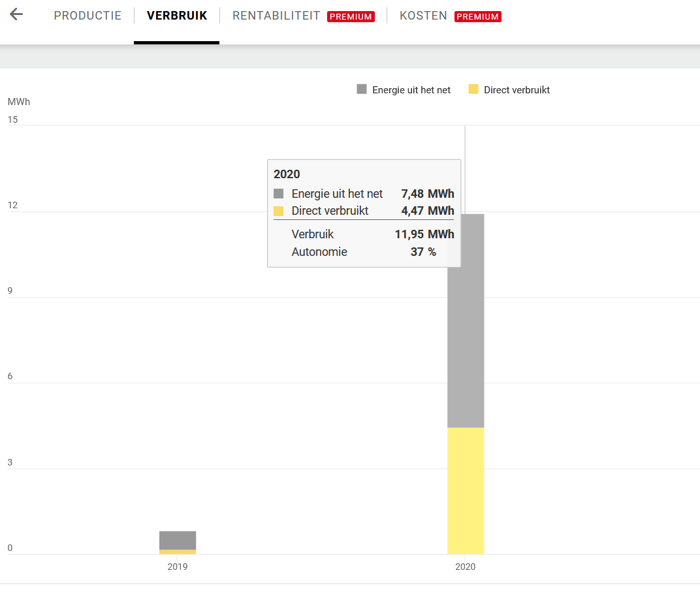Open the RENTABILITEIT tab
This screenshot has width=700, height=611.
(x=276, y=16)
